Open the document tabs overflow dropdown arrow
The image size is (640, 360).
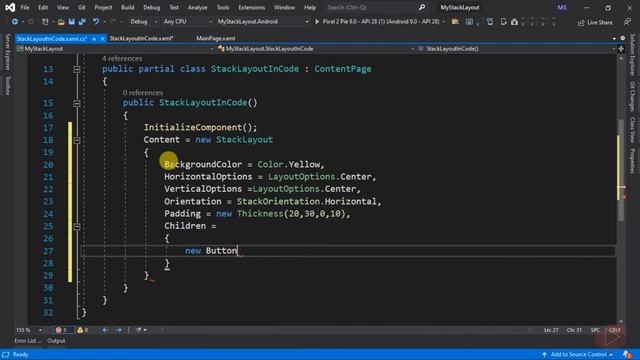pyautogui.click(x=614, y=38)
